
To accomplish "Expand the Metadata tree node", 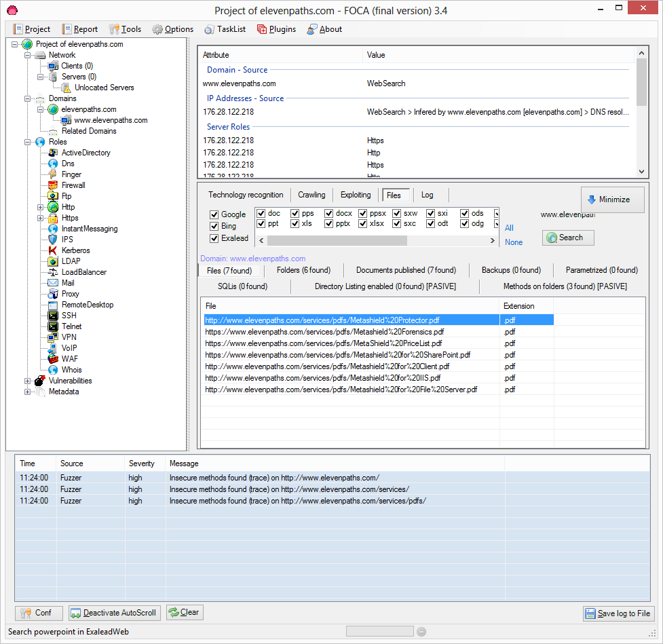I will [28, 392].
